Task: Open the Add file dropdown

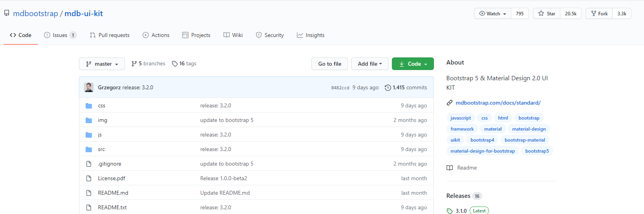Action: (370, 64)
